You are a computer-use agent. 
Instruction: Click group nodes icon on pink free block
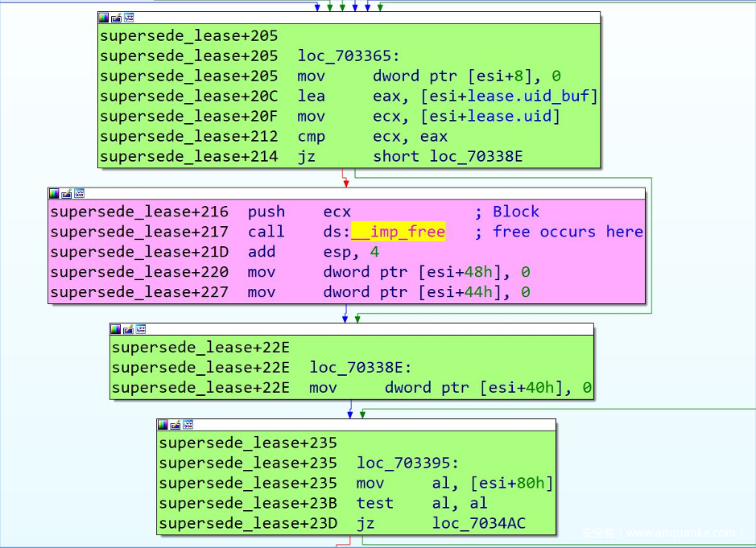click(x=78, y=194)
